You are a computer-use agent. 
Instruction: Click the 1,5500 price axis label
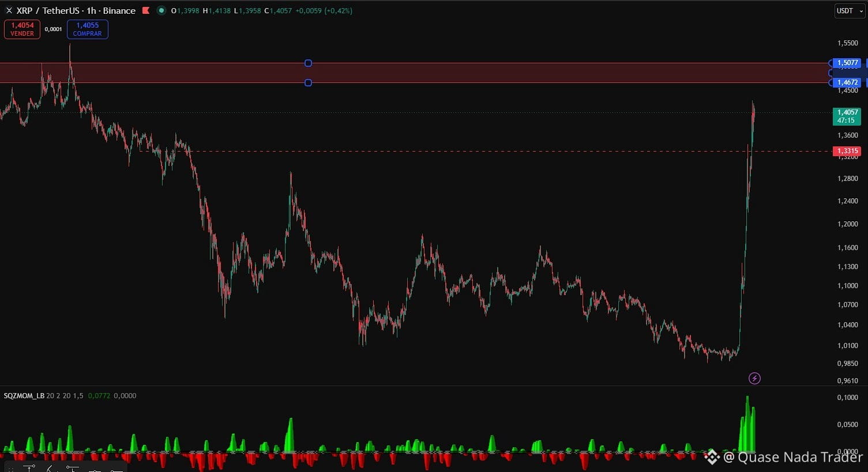point(848,43)
